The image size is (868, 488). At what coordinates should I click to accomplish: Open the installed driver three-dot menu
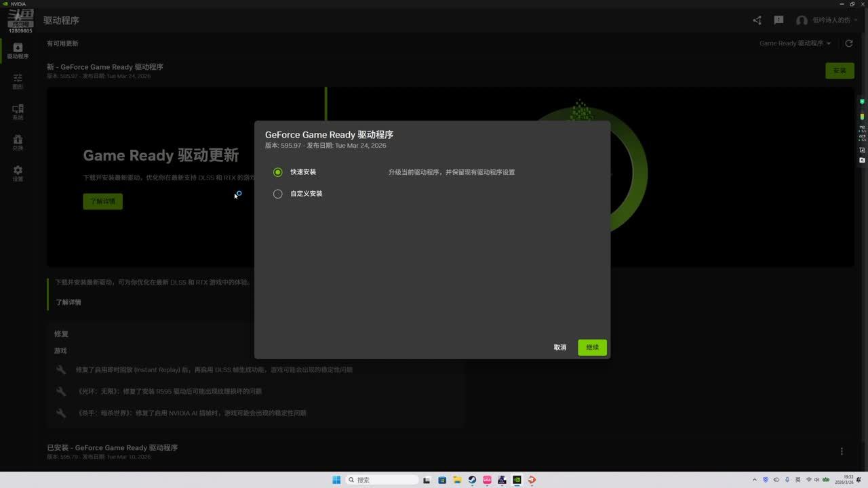coord(842,451)
